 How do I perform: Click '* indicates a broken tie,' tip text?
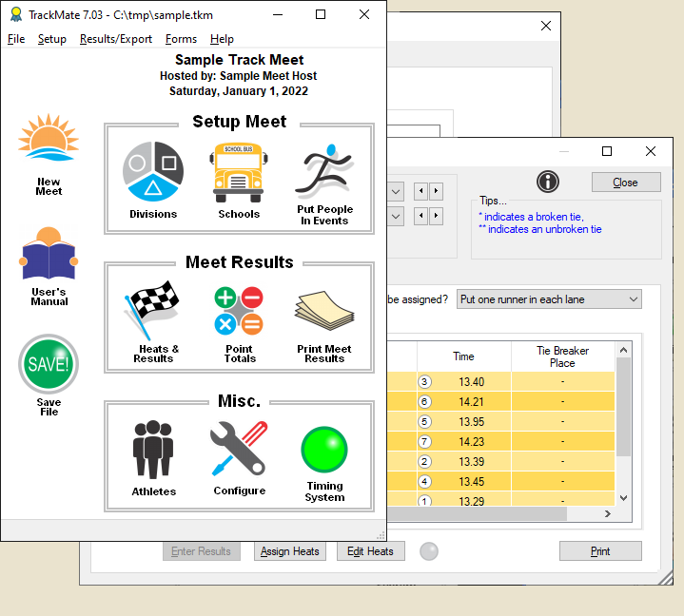coord(532,217)
